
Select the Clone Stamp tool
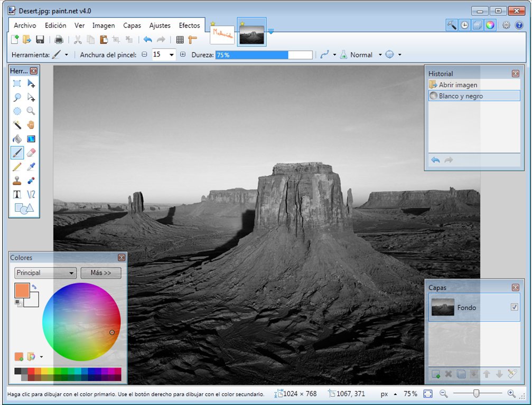pos(17,181)
